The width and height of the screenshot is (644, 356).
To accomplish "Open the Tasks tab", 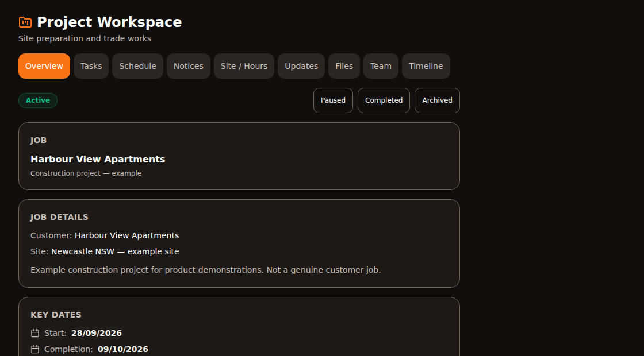I will coord(91,66).
